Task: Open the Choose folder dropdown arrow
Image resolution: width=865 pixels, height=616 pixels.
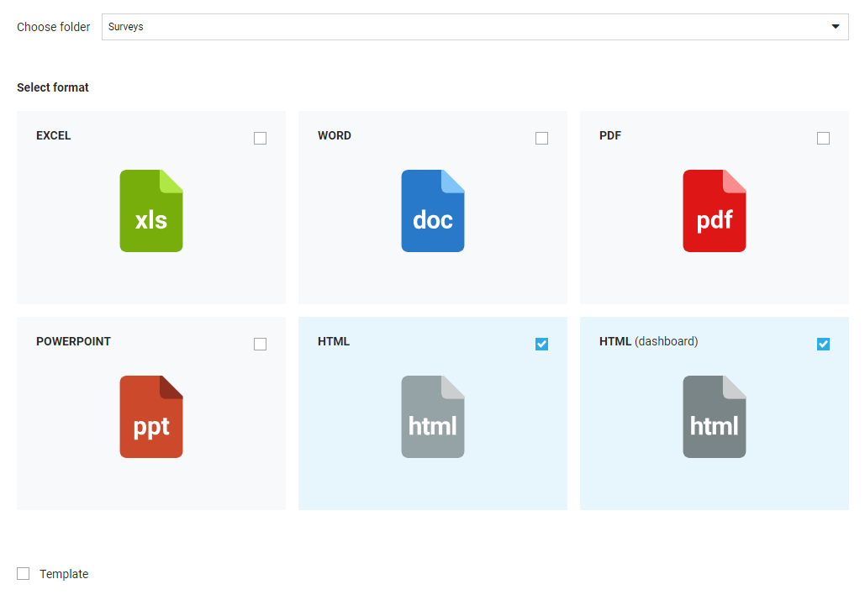Action: [836, 26]
